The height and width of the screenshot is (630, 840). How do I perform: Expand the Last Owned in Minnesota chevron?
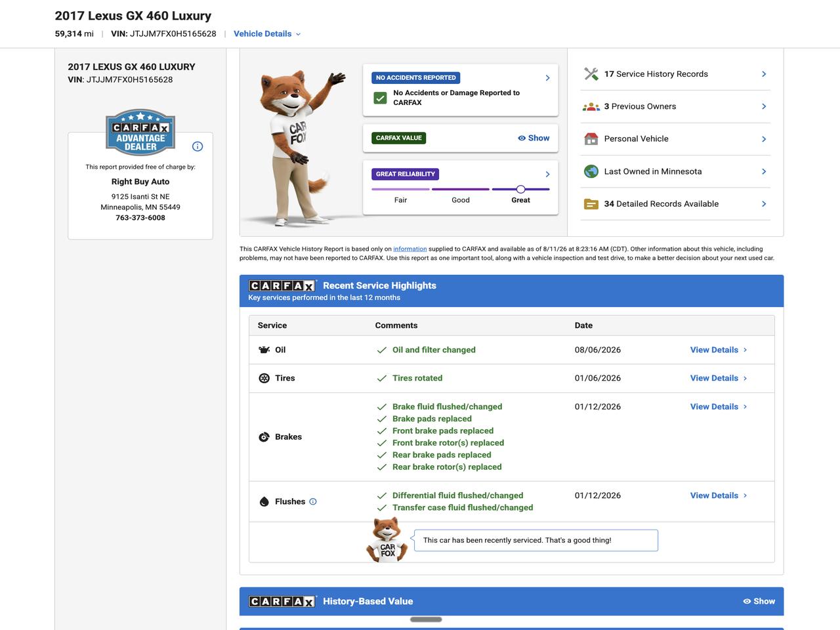pyautogui.click(x=764, y=171)
